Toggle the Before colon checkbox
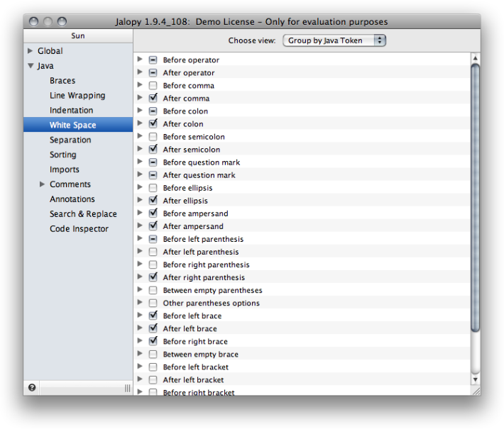This screenshot has height=429, width=504. pos(153,111)
